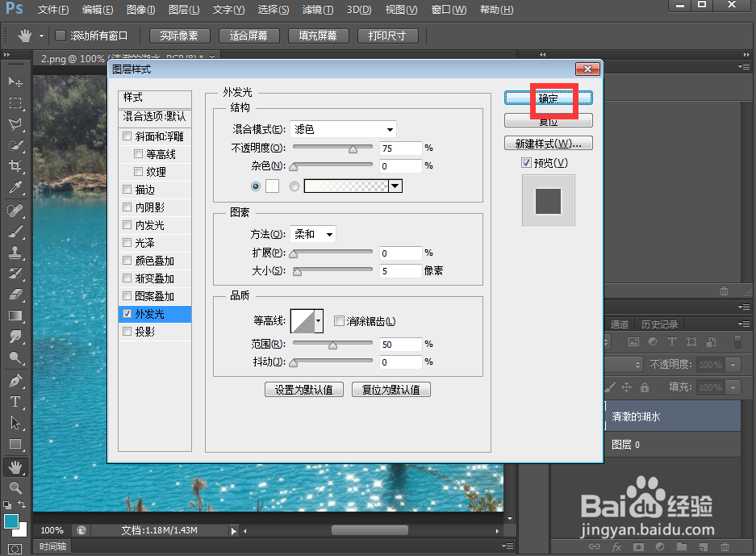Enable the 投影 layer style checkbox

pyautogui.click(x=127, y=330)
